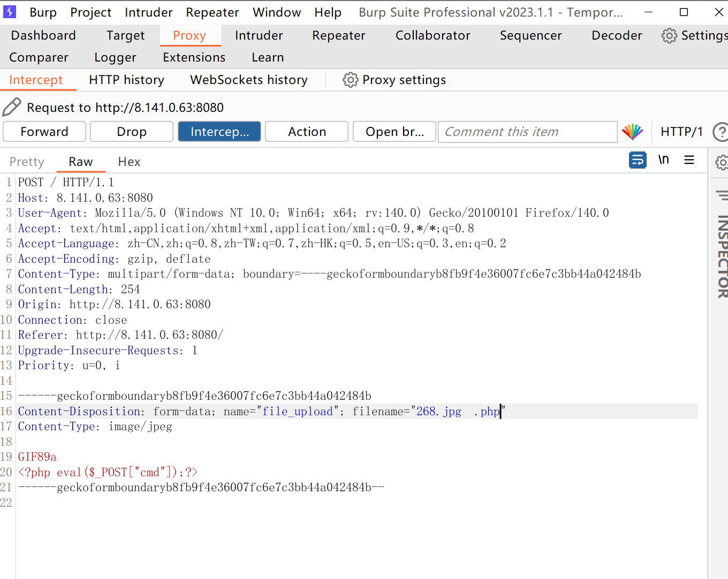Click the Content-Length: 254 line
The height and width of the screenshot is (579, 728).
click(x=79, y=289)
